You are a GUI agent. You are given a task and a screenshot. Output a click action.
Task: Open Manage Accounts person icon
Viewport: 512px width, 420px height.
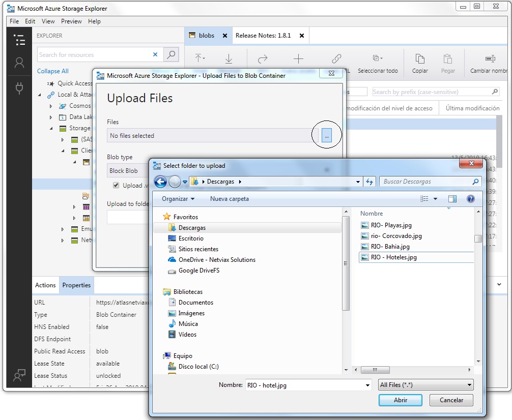pos(19,63)
